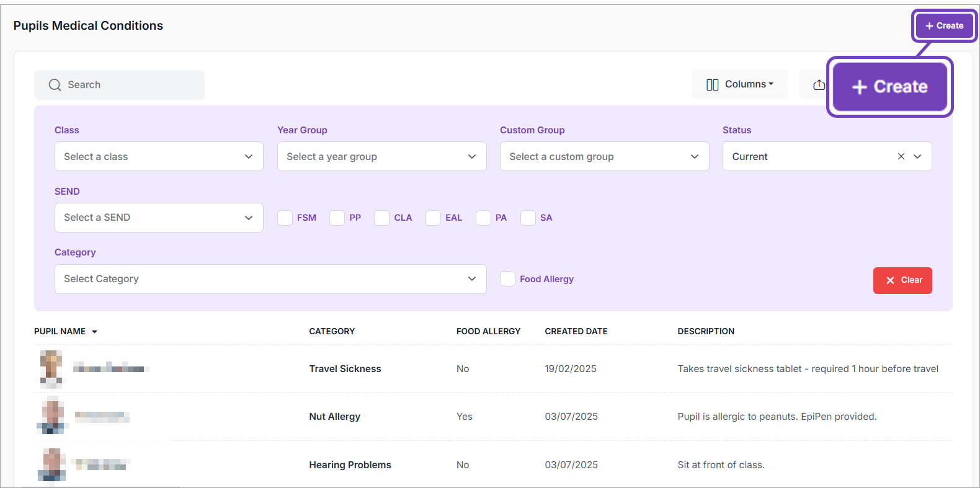The image size is (980, 488).
Task: Click the magnifier icon in the search box
Action: [x=55, y=85]
